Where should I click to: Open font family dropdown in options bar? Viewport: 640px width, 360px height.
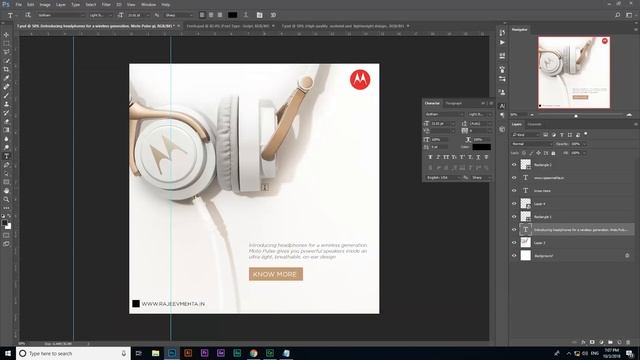pyautogui.click(x=60, y=15)
